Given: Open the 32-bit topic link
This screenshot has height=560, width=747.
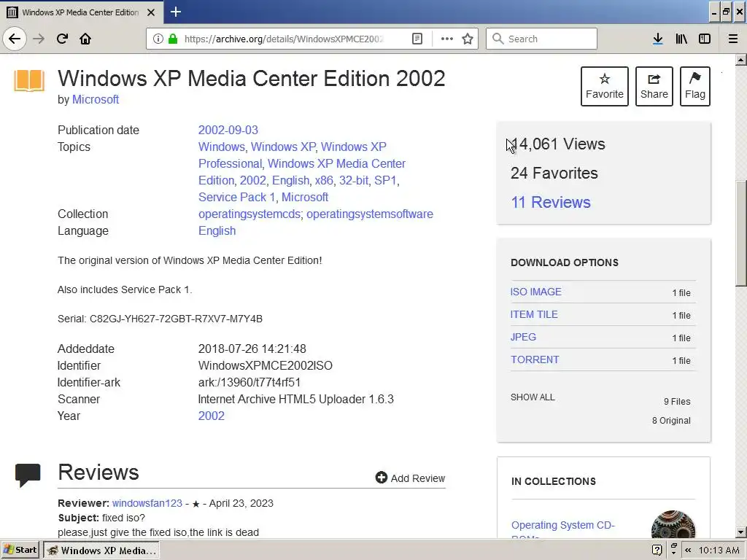Looking at the screenshot, I should (x=354, y=181).
